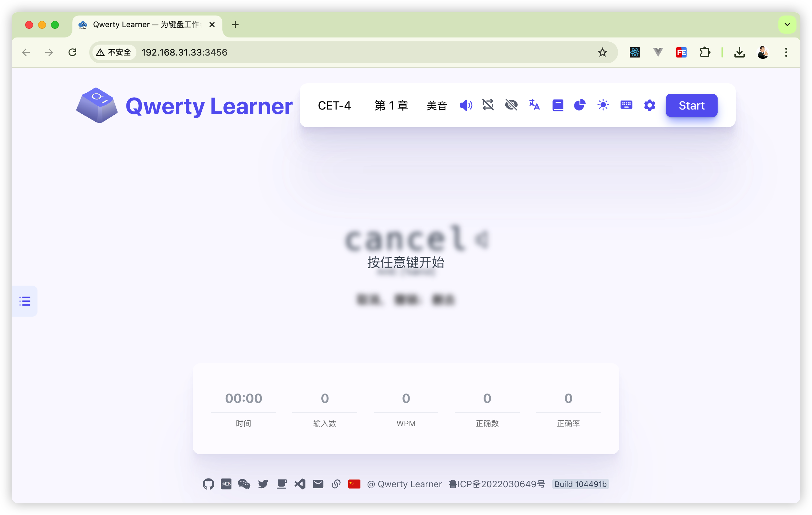This screenshot has width=812, height=515.
Task: Click the Start button
Action: coord(691,106)
